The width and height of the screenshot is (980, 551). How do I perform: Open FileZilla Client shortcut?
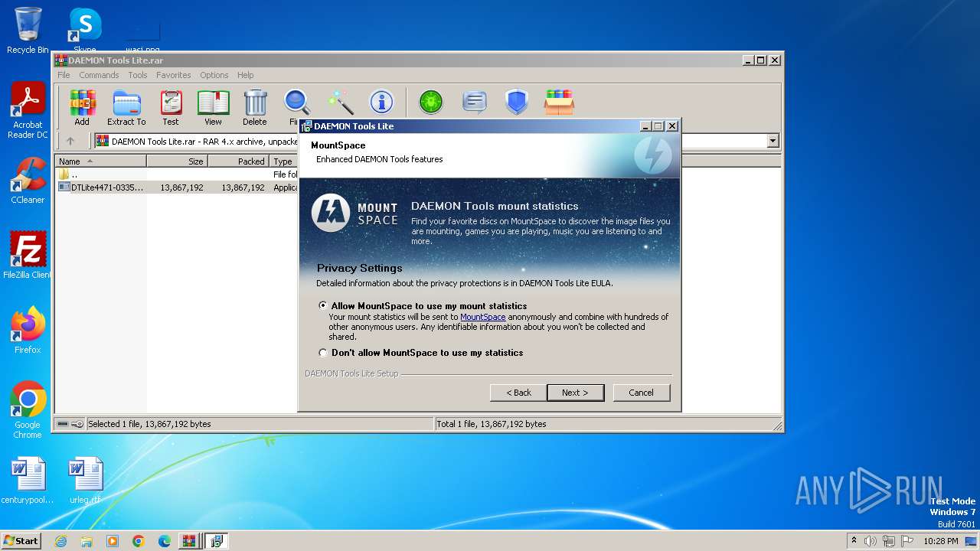pos(28,255)
